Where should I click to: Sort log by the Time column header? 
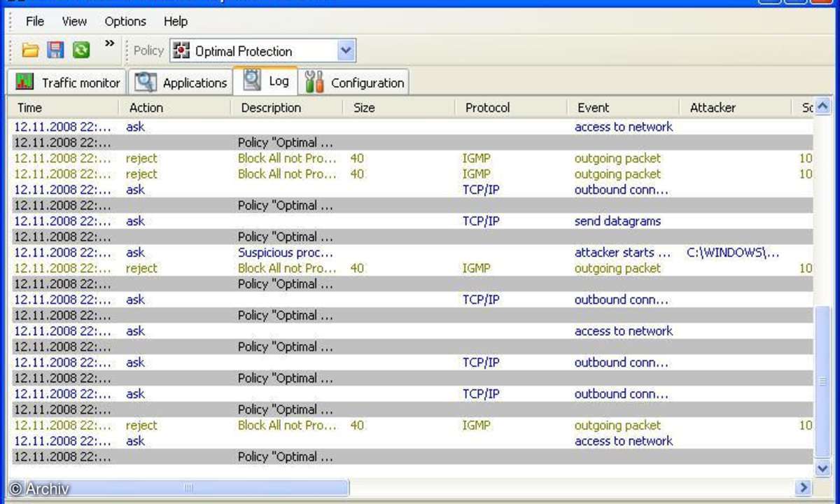tap(63, 108)
